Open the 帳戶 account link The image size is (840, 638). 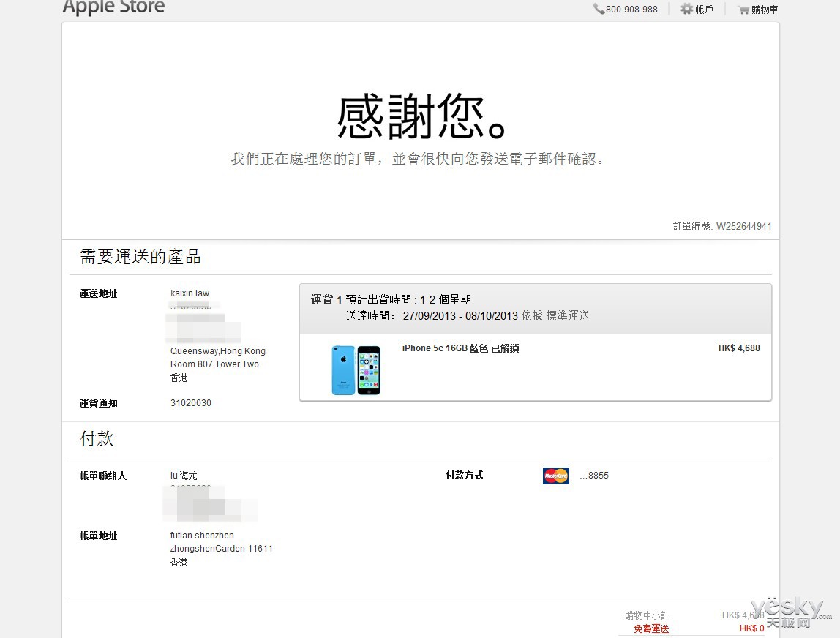click(704, 10)
